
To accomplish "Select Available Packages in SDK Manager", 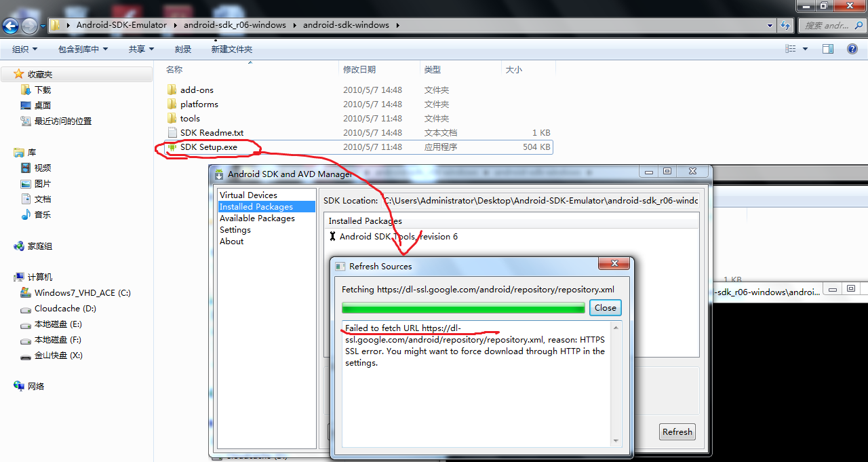I will pyautogui.click(x=257, y=218).
